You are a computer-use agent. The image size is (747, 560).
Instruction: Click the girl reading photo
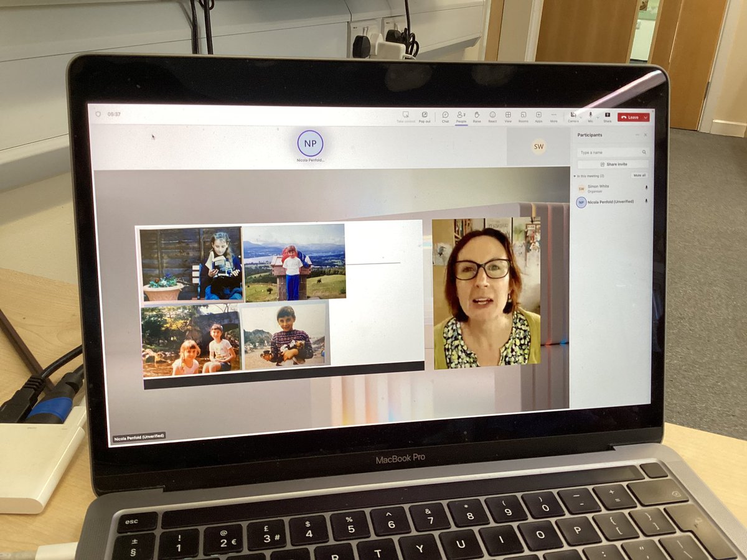coord(191,264)
